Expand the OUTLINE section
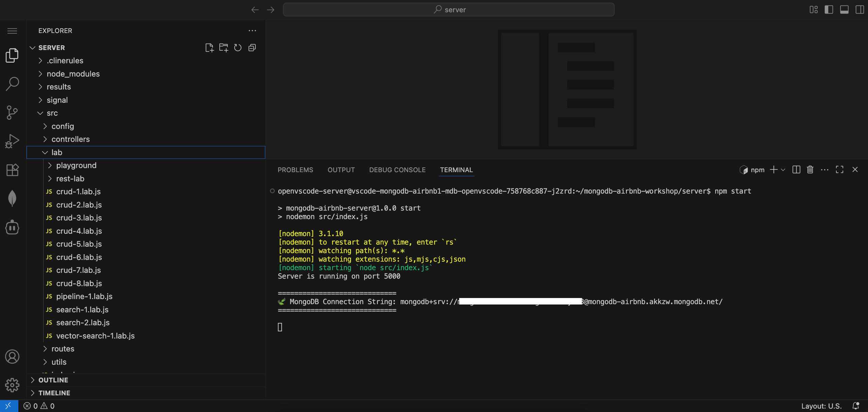Screen dimensions: 868x412 53,380
